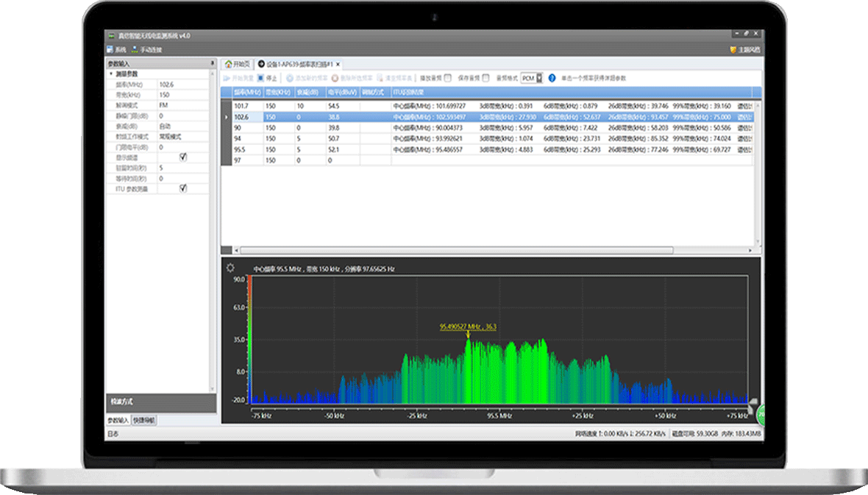868x495 pixels.
Task: Click the network speed status bar entry
Action: [x=620, y=433]
